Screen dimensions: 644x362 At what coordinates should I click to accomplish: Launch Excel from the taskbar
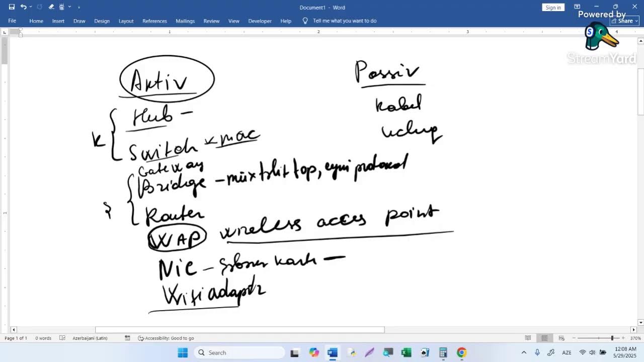[406, 352]
